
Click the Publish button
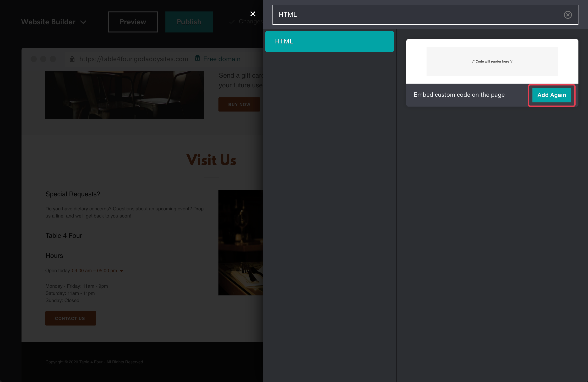click(x=189, y=22)
